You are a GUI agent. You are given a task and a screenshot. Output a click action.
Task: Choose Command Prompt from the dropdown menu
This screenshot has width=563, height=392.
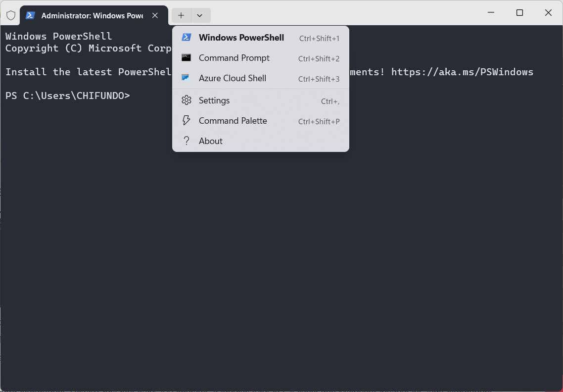click(x=234, y=58)
